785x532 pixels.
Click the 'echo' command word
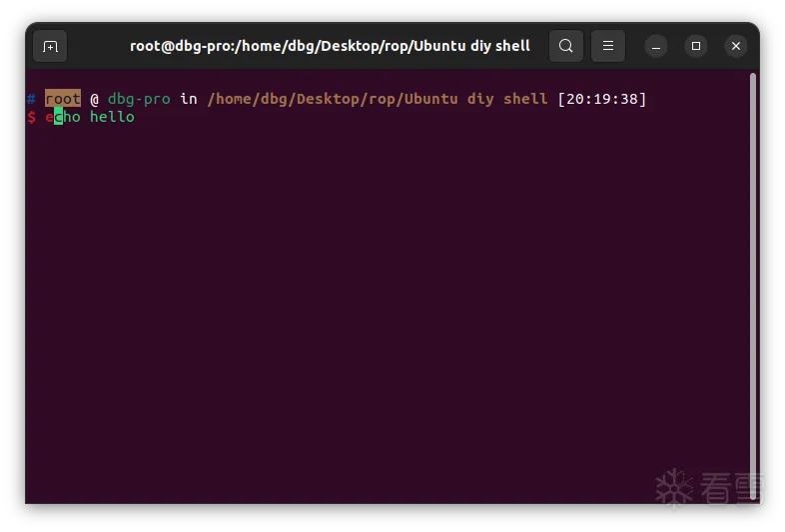pos(63,117)
